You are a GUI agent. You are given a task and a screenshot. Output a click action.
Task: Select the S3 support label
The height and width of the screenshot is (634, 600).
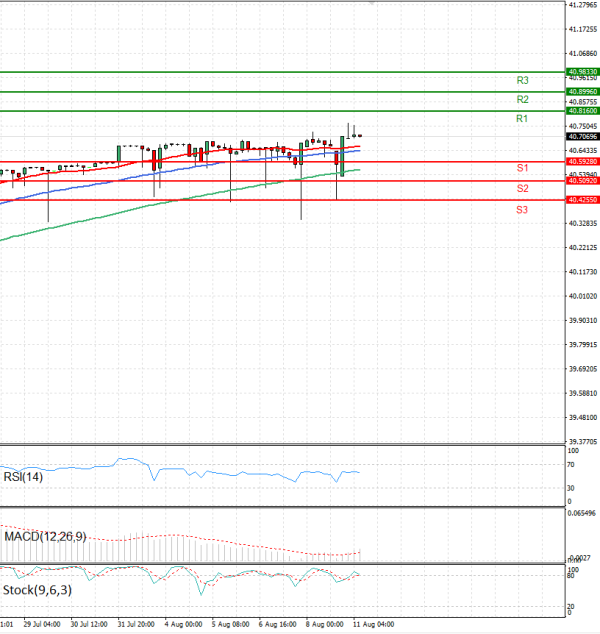[522, 209]
